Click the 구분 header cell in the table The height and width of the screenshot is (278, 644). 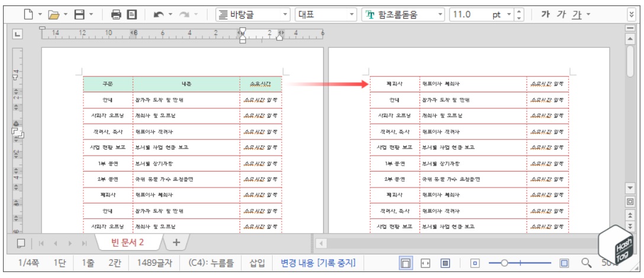tap(108, 84)
